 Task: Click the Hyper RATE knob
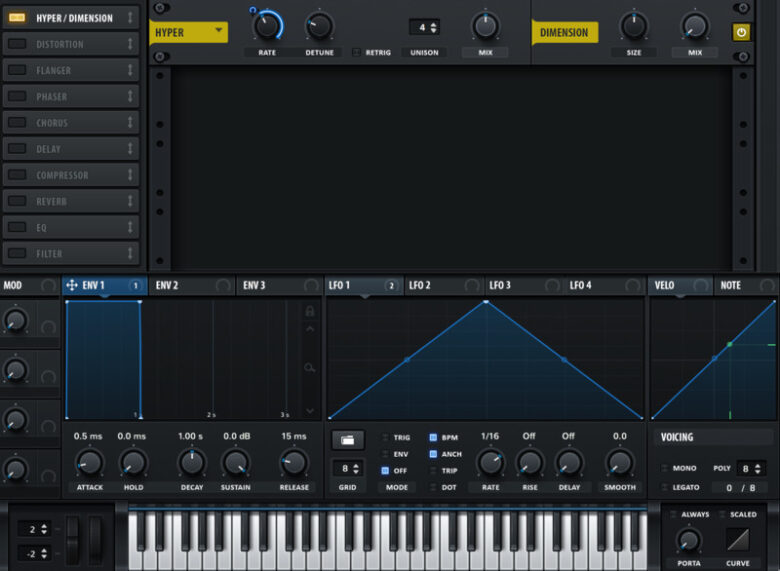(x=267, y=26)
